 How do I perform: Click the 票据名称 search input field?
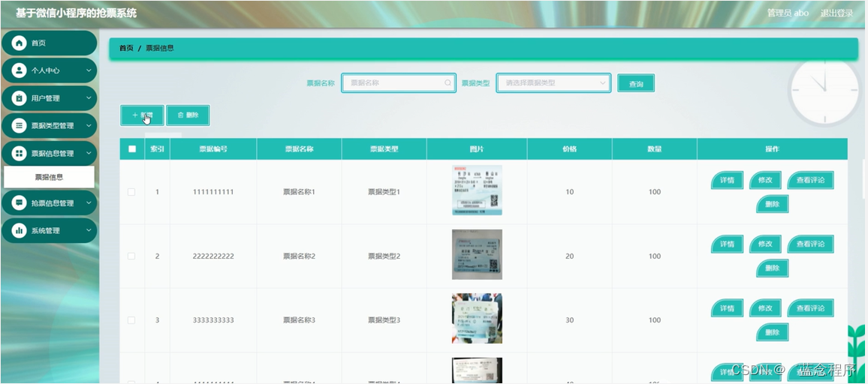(399, 83)
